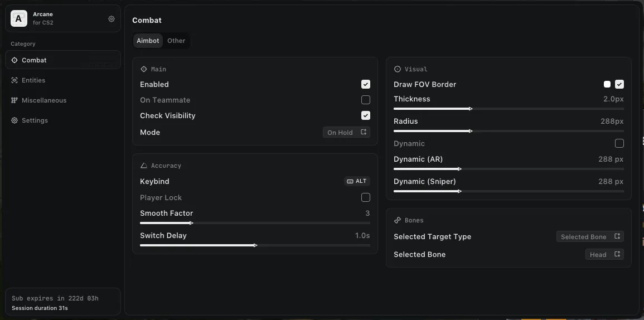
Task: Click the Visual section header icon
Action: pos(398,69)
